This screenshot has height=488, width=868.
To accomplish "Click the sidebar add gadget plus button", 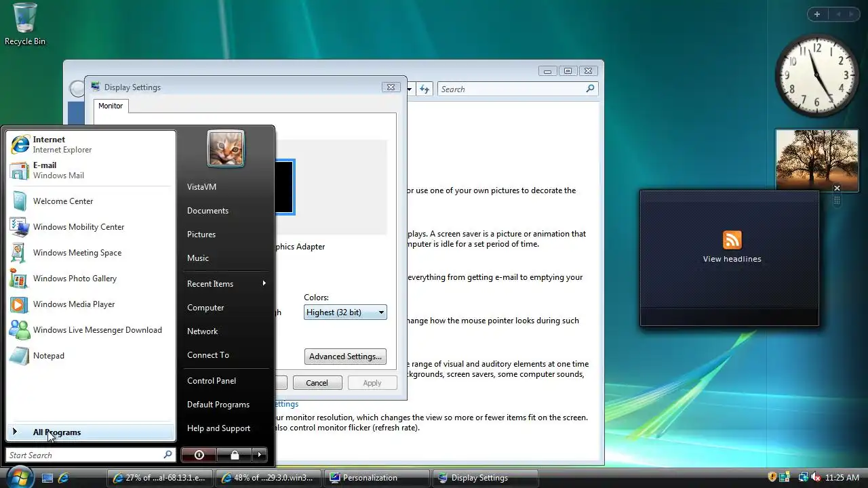I will [817, 14].
